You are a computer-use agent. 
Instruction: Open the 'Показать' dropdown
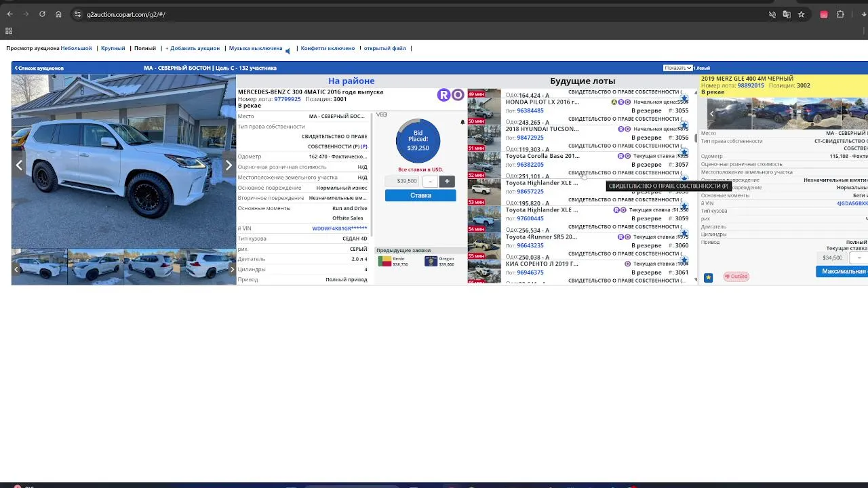pos(677,68)
